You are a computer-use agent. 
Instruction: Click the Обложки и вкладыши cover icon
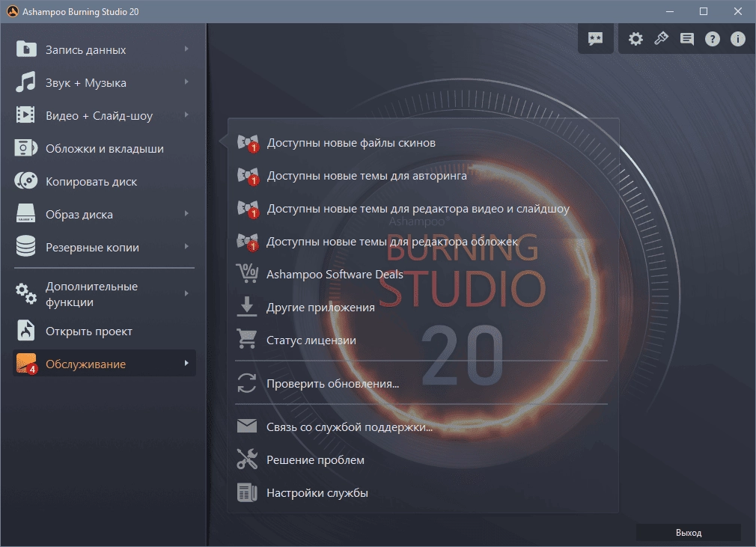[x=26, y=148]
